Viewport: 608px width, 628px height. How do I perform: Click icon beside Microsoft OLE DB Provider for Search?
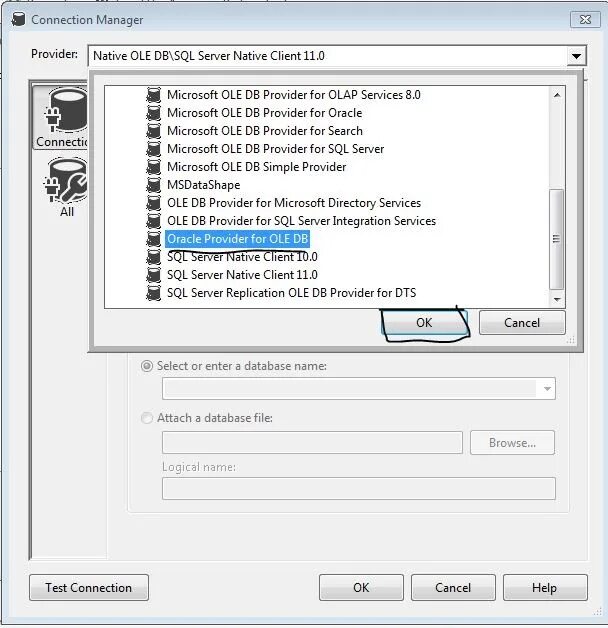click(153, 131)
